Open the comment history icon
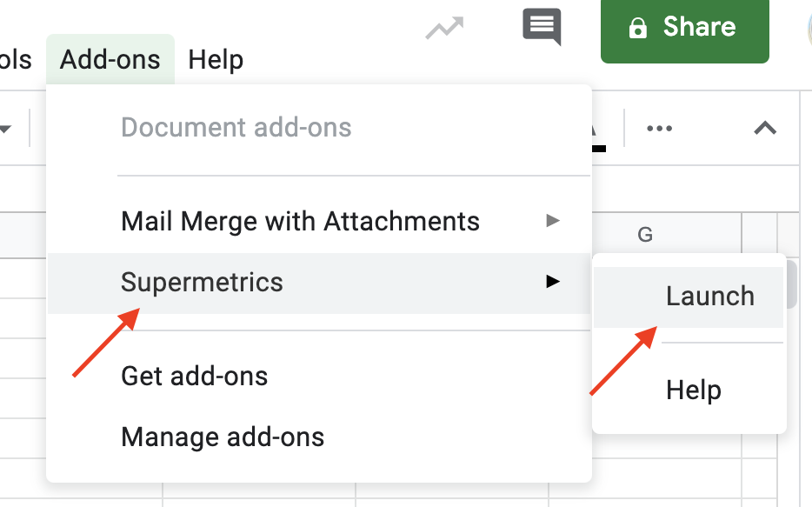 coord(542,26)
